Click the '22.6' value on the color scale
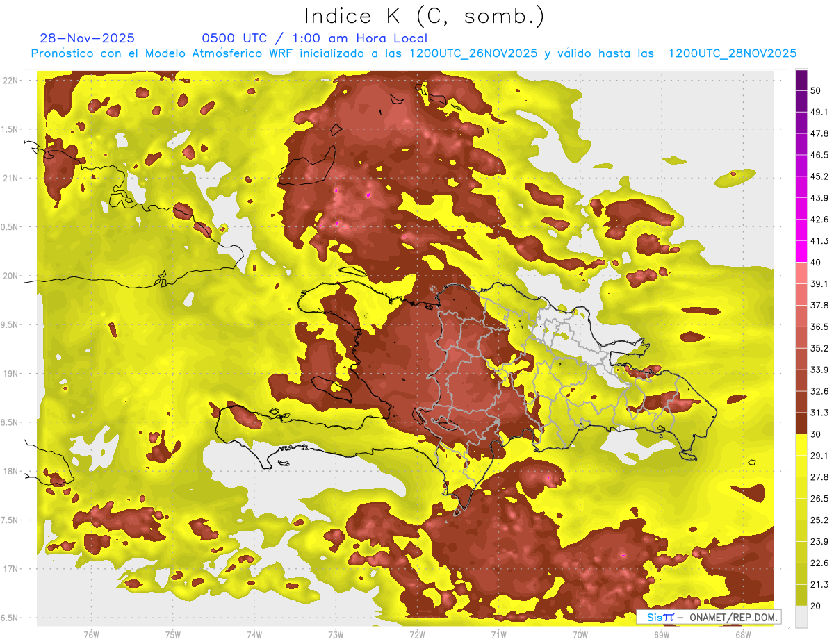 [x=820, y=563]
